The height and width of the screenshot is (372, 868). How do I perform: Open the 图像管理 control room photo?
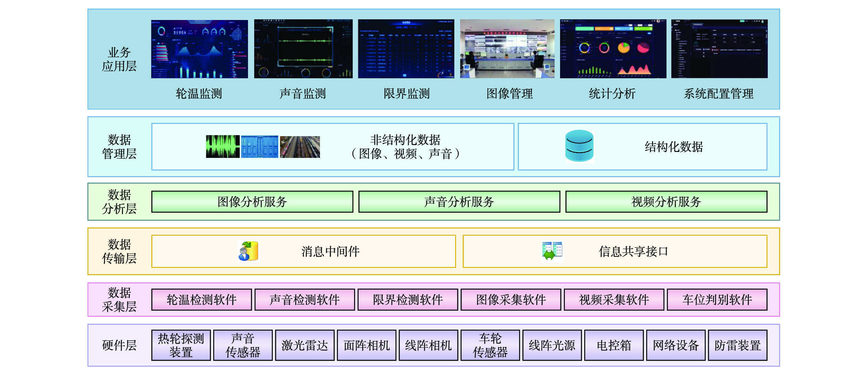tap(507, 49)
